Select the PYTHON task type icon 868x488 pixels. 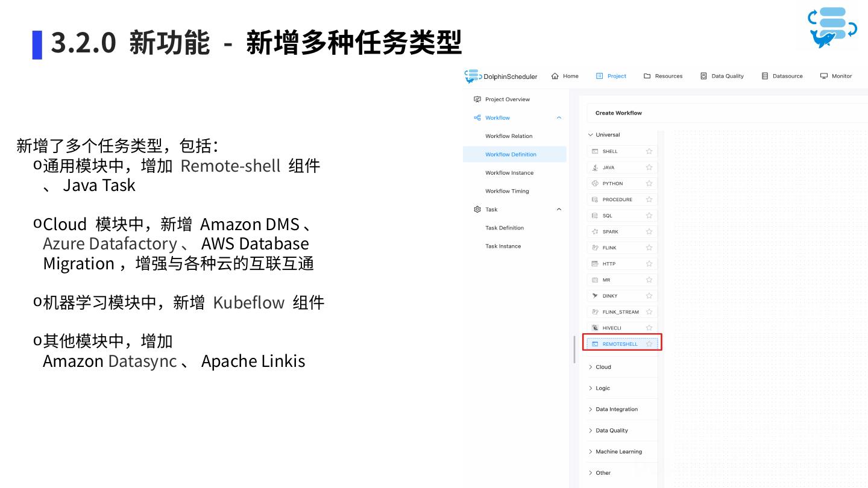(x=595, y=184)
